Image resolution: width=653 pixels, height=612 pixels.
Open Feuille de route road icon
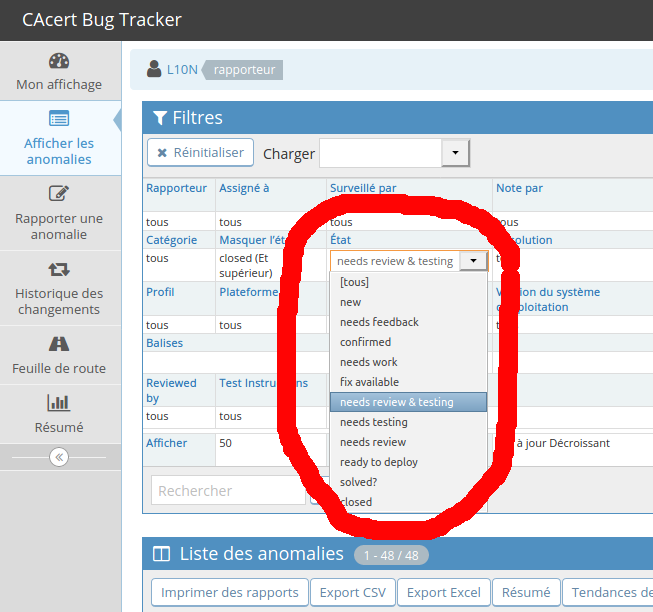point(59,344)
